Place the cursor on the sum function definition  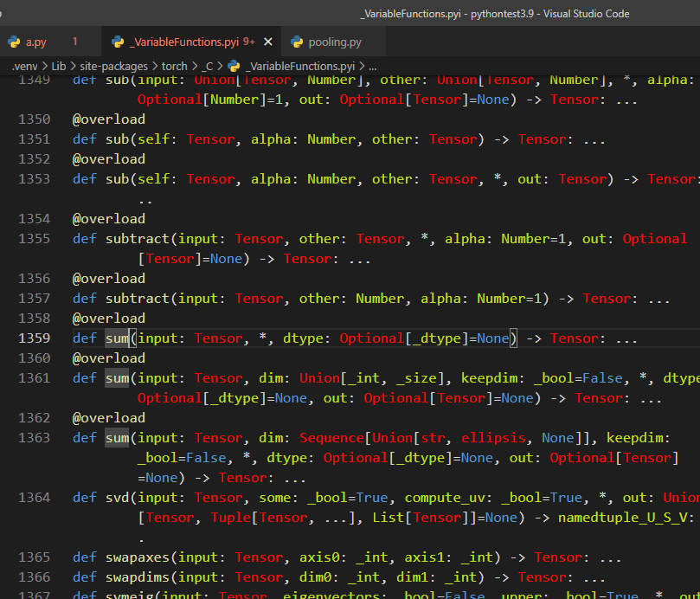pos(116,338)
